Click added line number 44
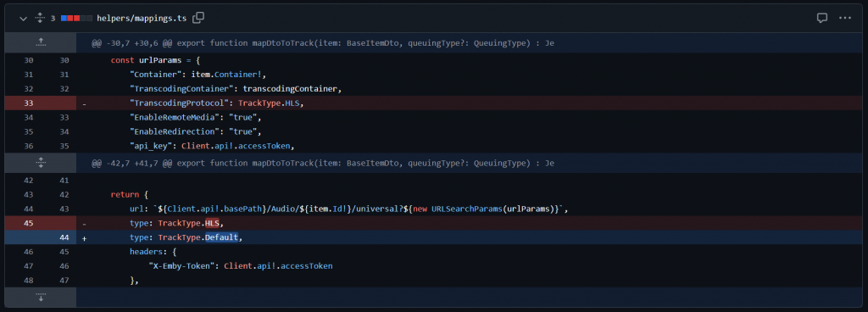868x312 pixels. click(x=64, y=237)
